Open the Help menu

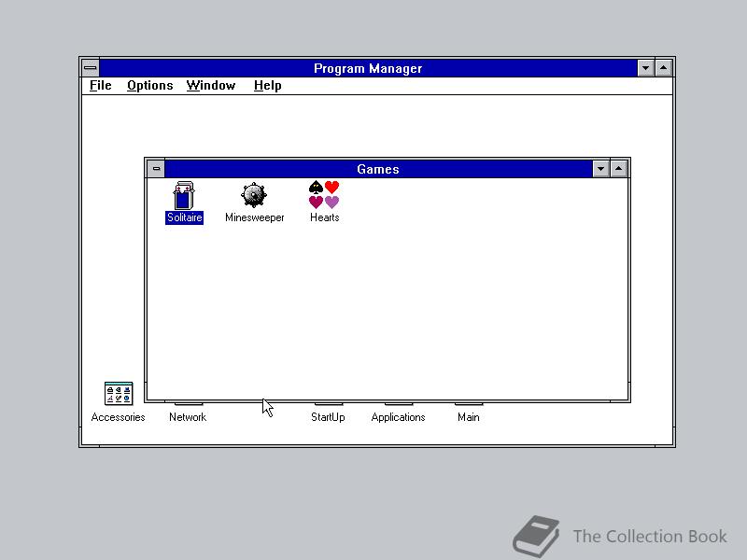pos(267,86)
